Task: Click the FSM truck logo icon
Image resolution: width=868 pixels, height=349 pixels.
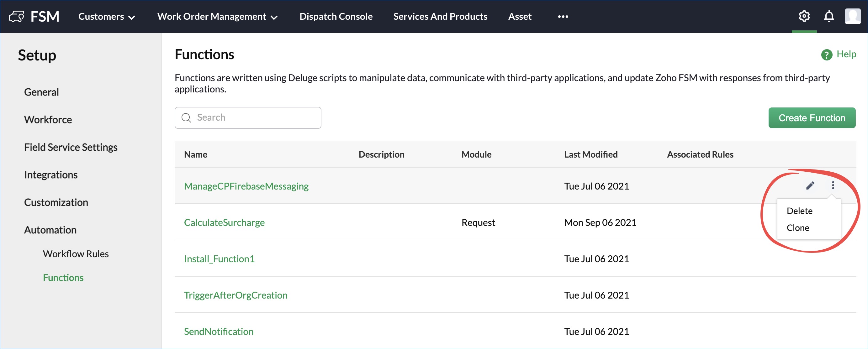Action: 16,16
